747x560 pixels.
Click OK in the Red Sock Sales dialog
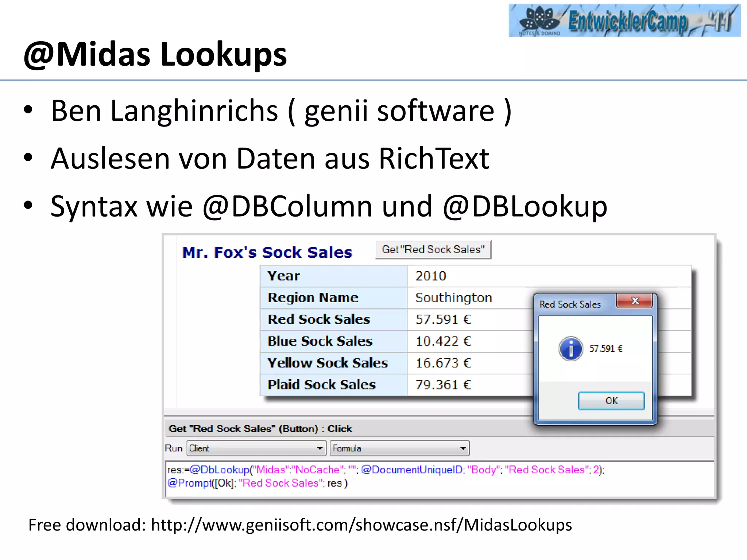click(611, 401)
